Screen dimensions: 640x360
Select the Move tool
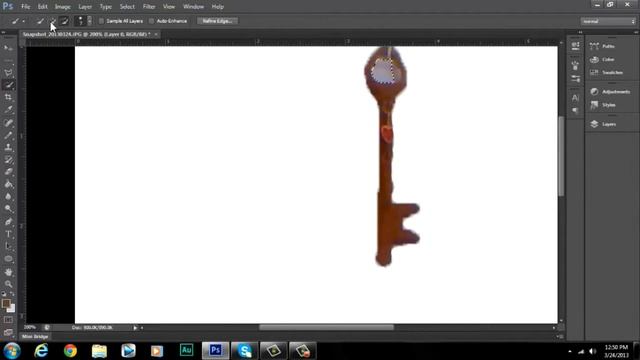coord(8,48)
